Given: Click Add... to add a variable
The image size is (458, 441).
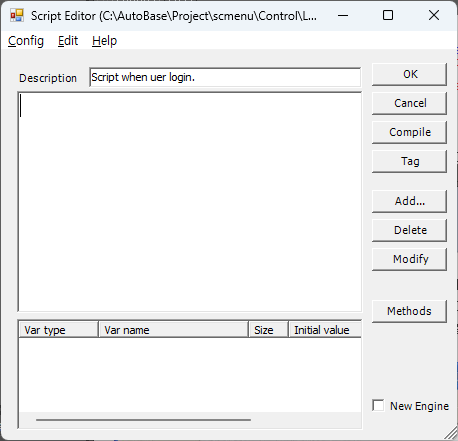Looking at the screenshot, I should (409, 201).
